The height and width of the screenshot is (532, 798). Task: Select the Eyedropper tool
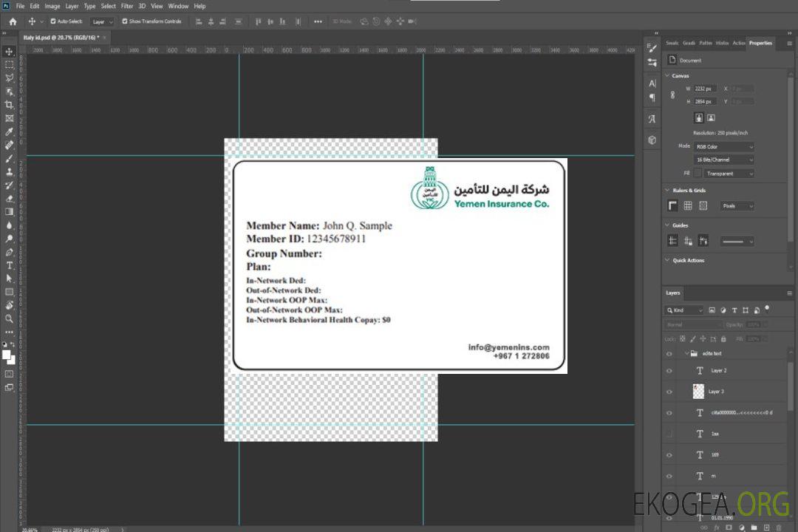click(x=10, y=132)
